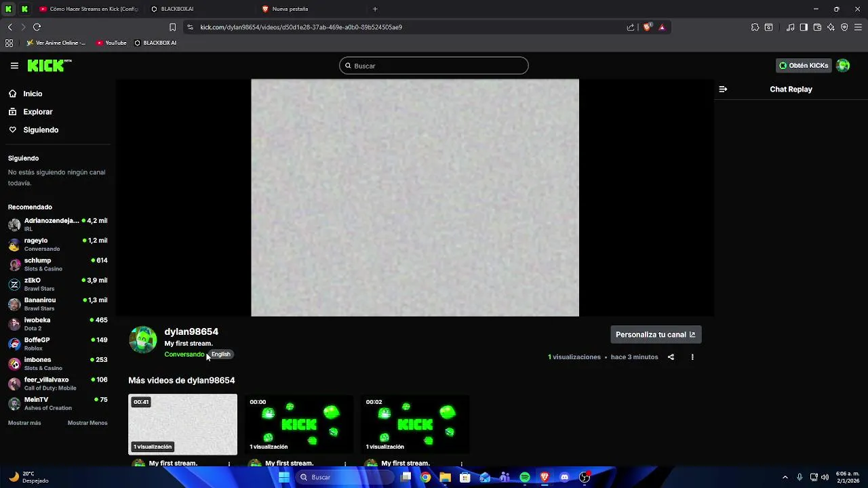This screenshot has width=868, height=488.
Task: Open Siguiendo in the sidebar
Action: (41, 130)
